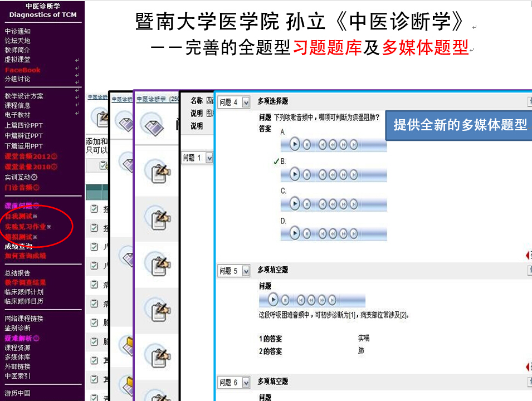
Task: Rewind the answer D audio clip
Action: pyautogui.click(x=333, y=234)
